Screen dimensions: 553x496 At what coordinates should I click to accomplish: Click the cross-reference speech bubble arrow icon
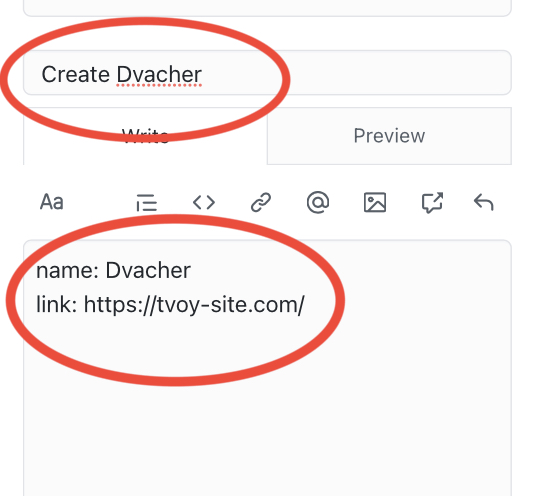coord(432,202)
